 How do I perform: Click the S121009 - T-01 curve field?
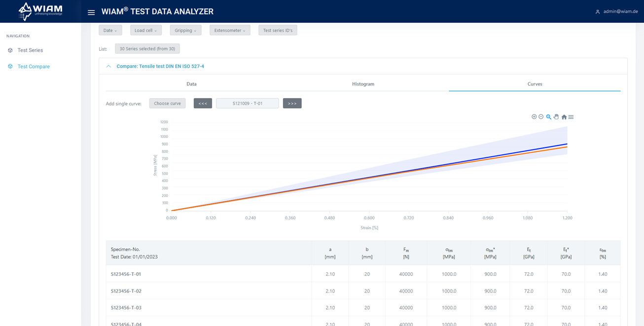pos(247,104)
